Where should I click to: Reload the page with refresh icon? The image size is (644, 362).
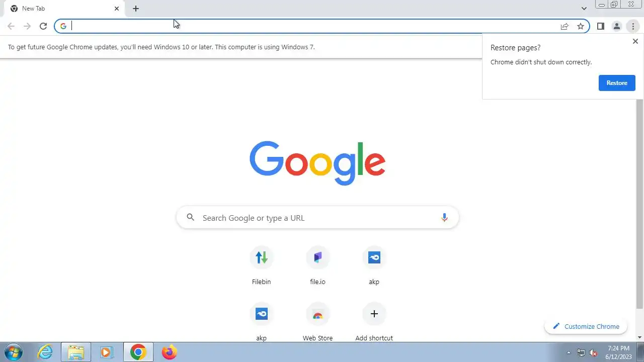43,26
